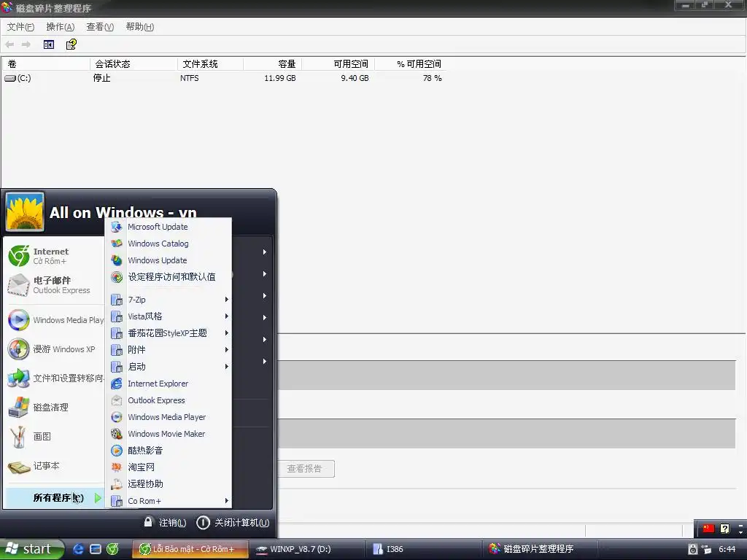The height and width of the screenshot is (560, 747).
Task: Click the 容量 column header
Action: (x=272, y=64)
